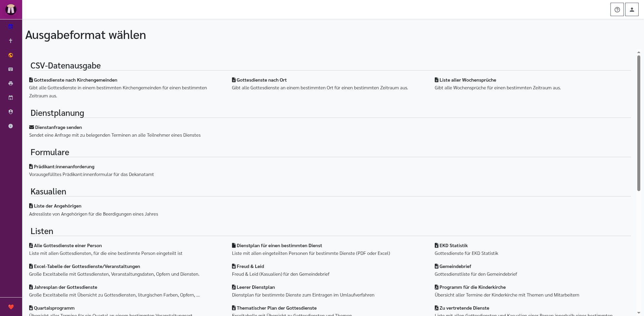Click the scrollbar down arrow

(x=639, y=313)
